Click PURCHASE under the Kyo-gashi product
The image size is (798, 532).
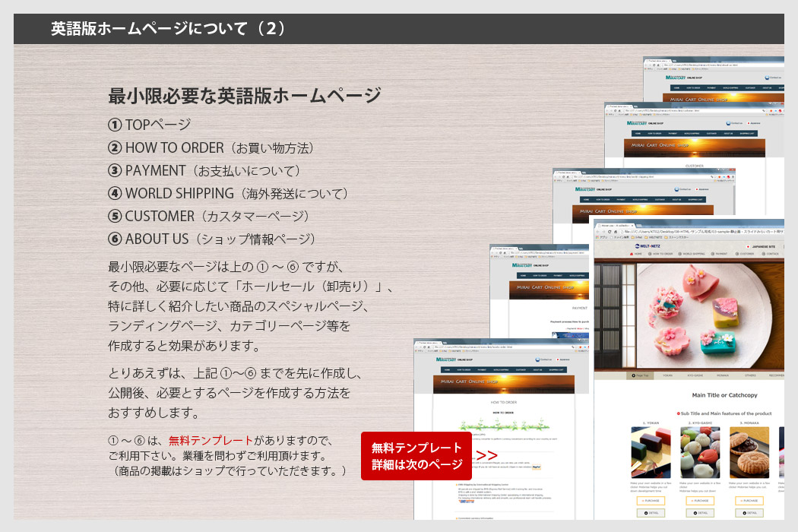click(x=700, y=501)
